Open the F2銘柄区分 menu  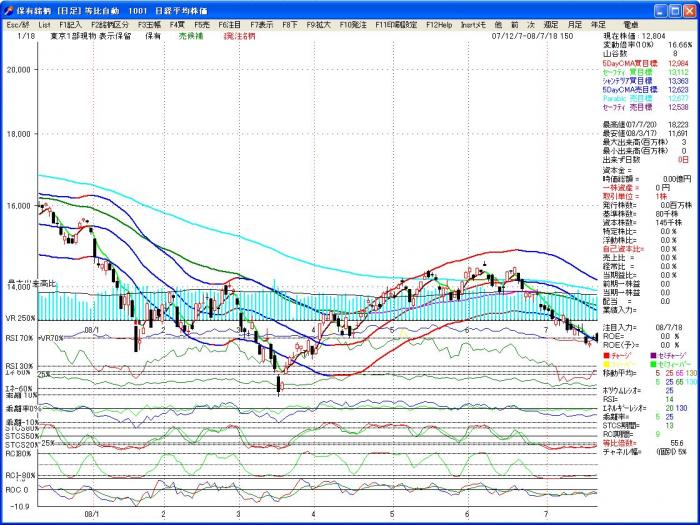(110, 25)
